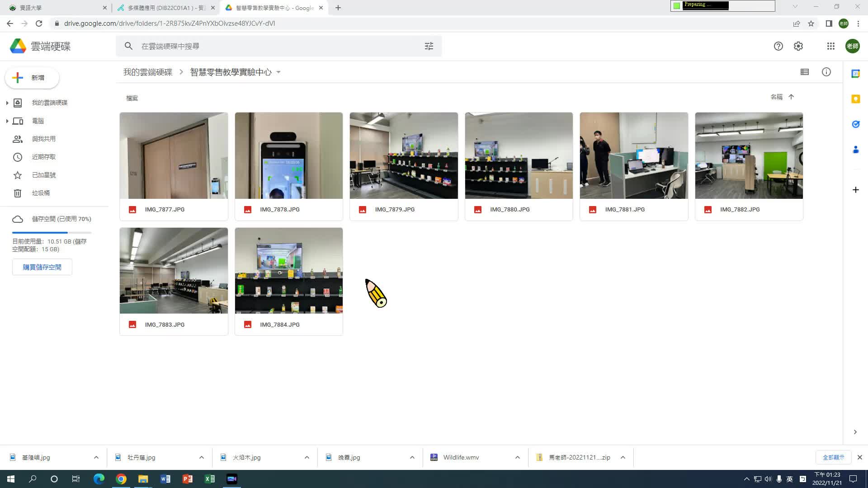The image size is (868, 488).
Task: Switch to 多媒體應用 tab
Action: pos(166,8)
